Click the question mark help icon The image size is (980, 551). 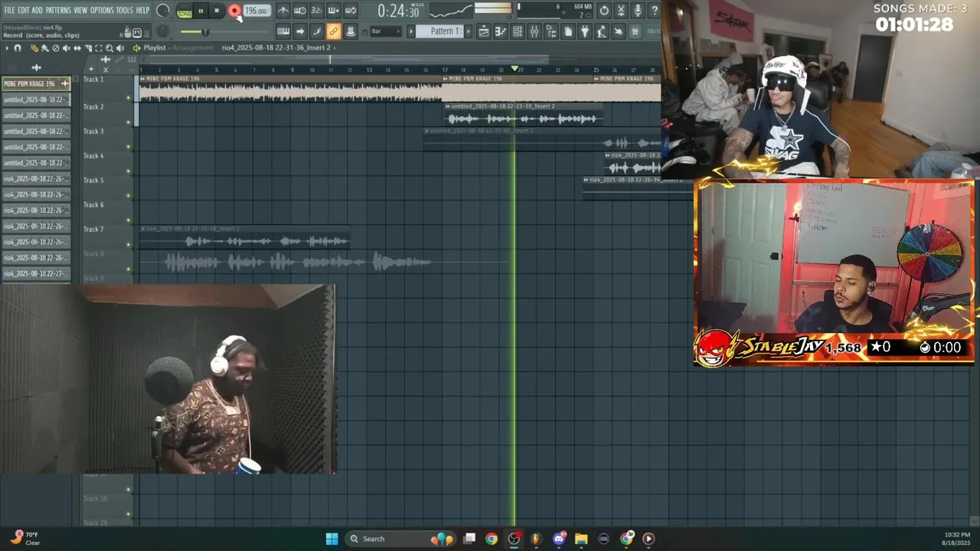pos(655,11)
